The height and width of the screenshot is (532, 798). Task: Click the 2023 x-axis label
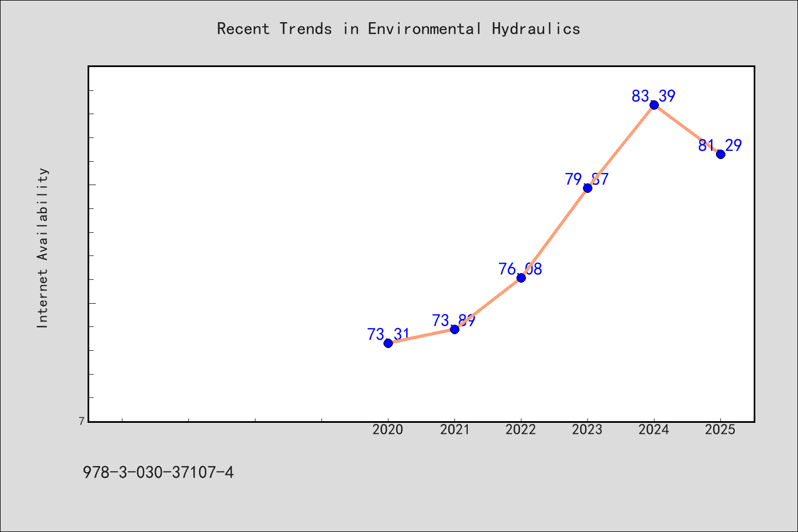point(587,429)
